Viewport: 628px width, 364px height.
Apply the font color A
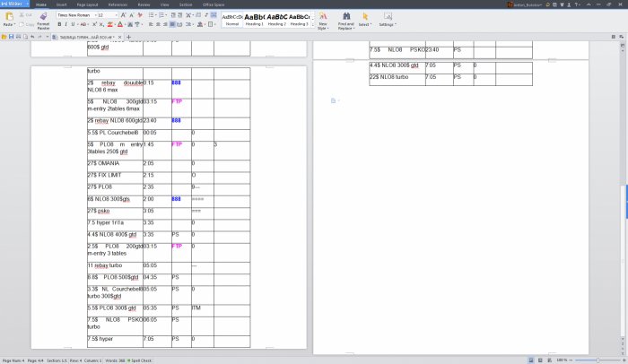(120, 24)
